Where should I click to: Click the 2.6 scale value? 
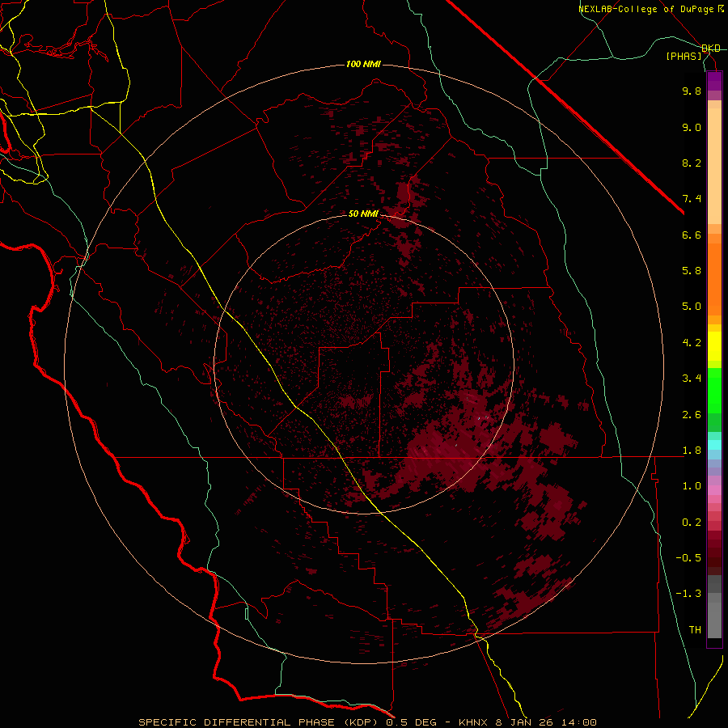pos(692,415)
